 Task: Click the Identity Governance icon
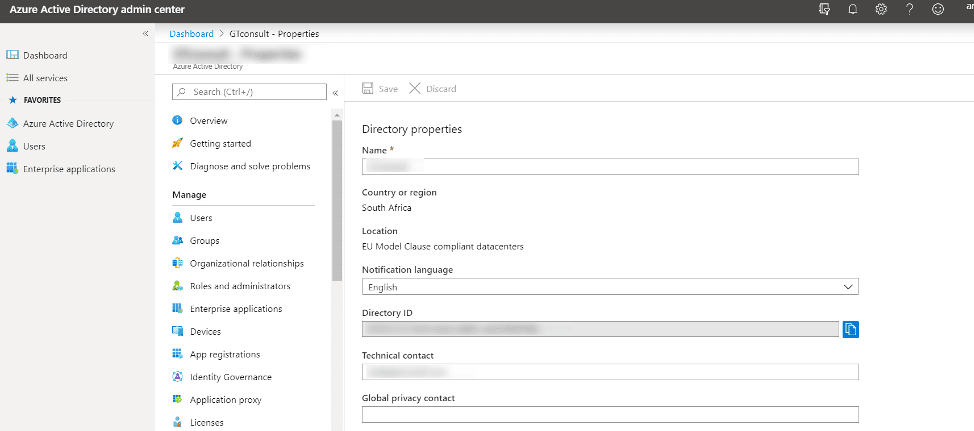tap(178, 377)
